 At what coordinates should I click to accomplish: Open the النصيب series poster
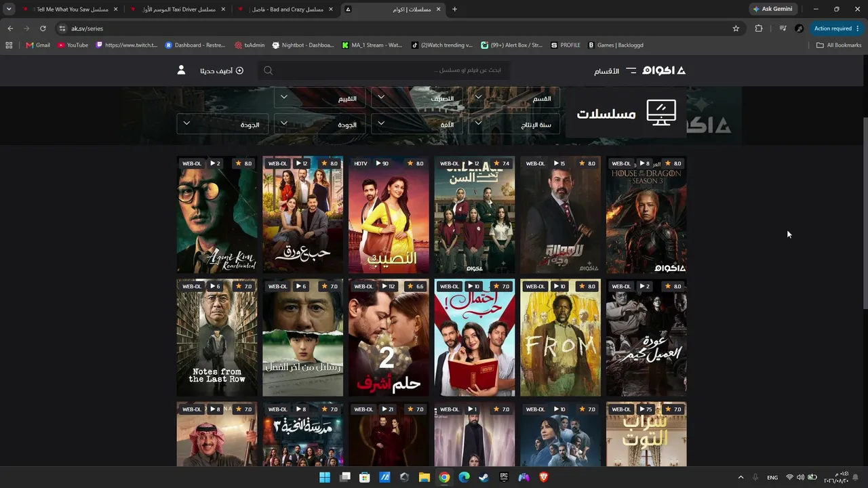coord(389,215)
